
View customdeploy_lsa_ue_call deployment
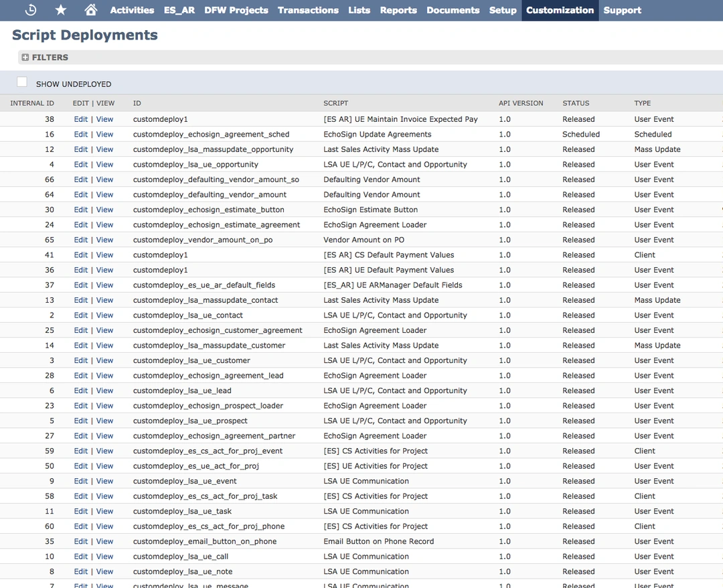104,556
